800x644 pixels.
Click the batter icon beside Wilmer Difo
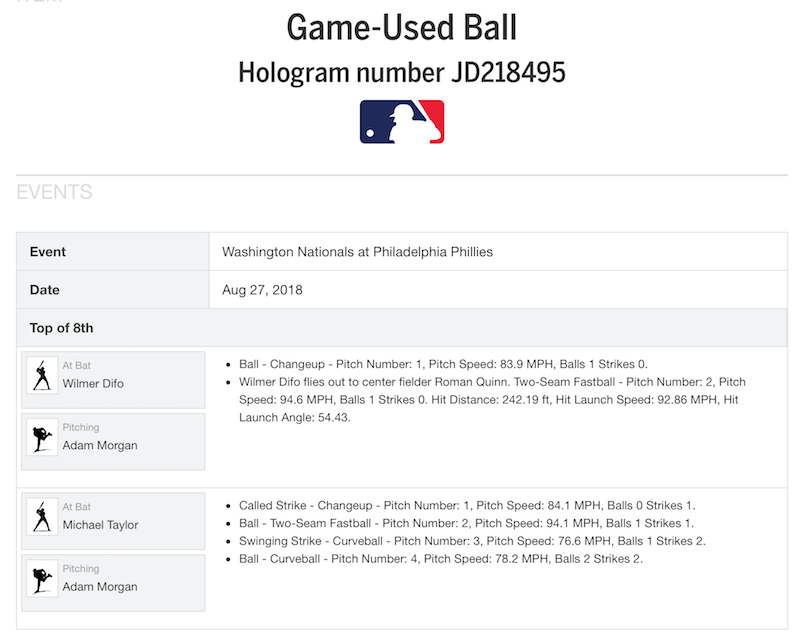42,375
